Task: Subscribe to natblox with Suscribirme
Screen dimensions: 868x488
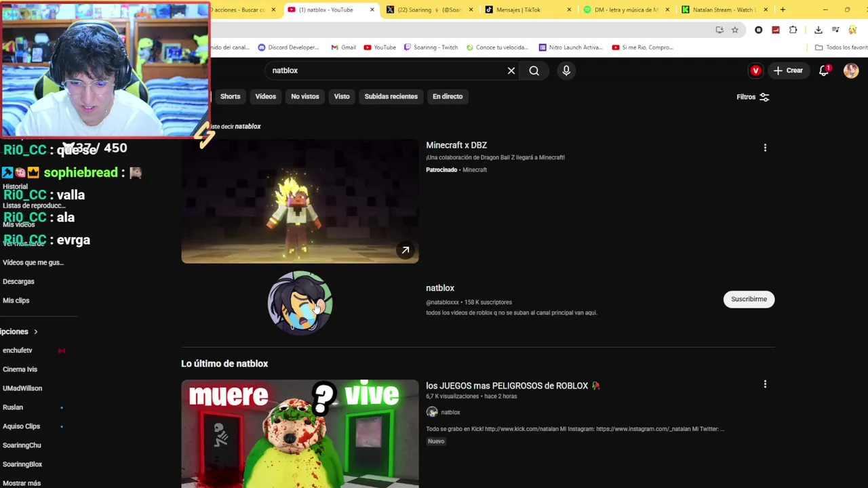Action: tap(749, 299)
